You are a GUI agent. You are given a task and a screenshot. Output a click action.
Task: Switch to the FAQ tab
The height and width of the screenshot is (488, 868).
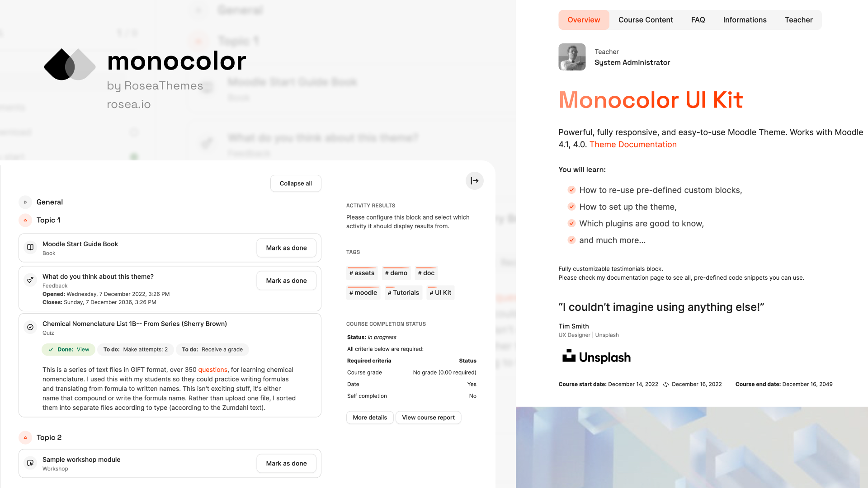[x=698, y=20]
